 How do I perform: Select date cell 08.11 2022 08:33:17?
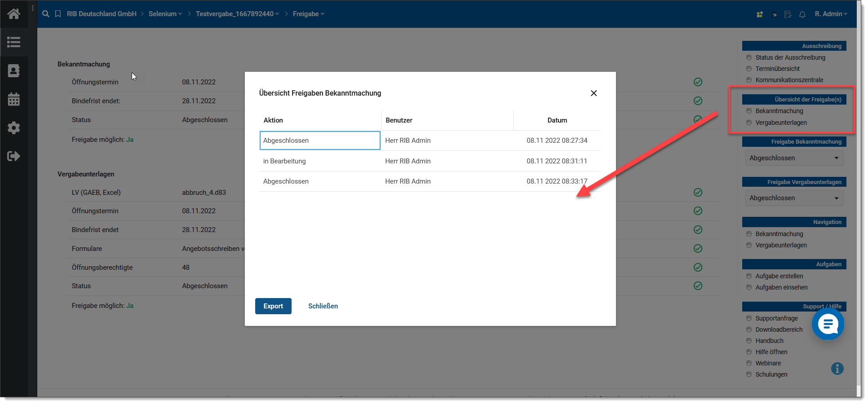(557, 181)
